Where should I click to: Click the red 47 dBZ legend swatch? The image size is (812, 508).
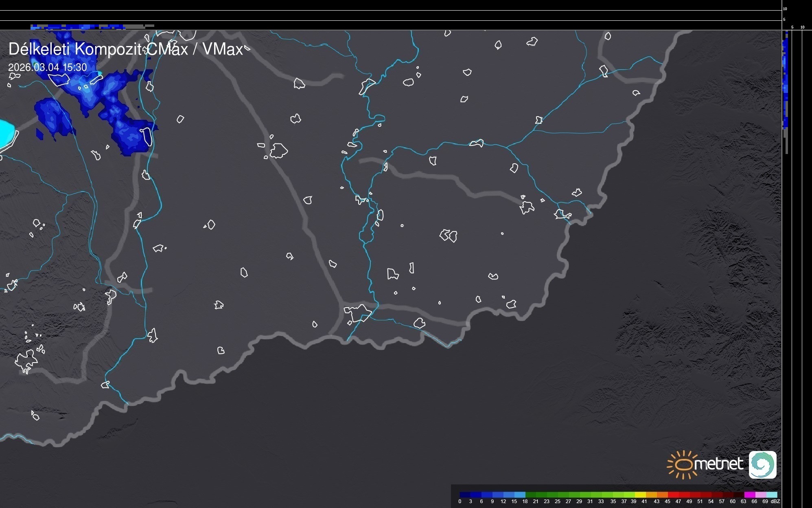pos(684,495)
